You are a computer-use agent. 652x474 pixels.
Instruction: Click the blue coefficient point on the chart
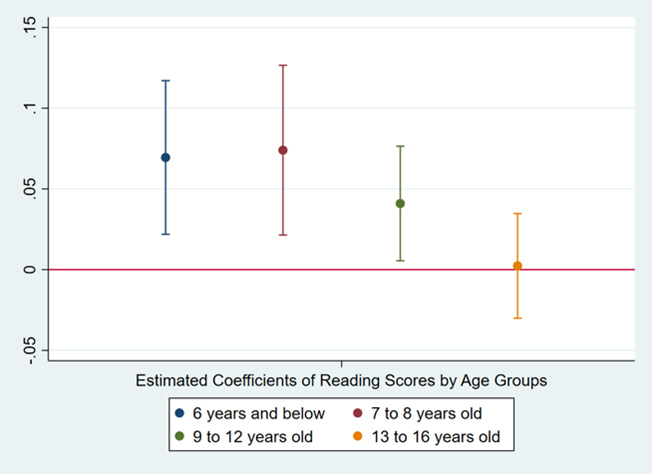point(166,157)
